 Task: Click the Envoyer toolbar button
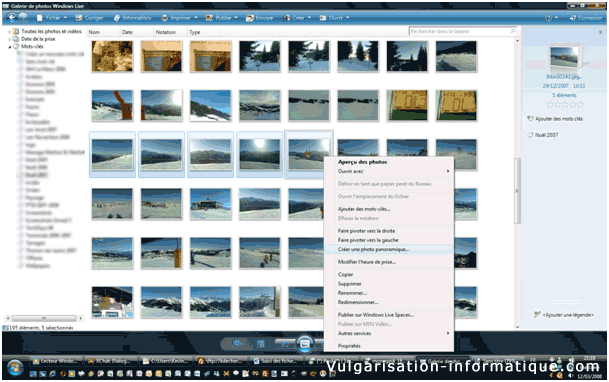point(259,18)
